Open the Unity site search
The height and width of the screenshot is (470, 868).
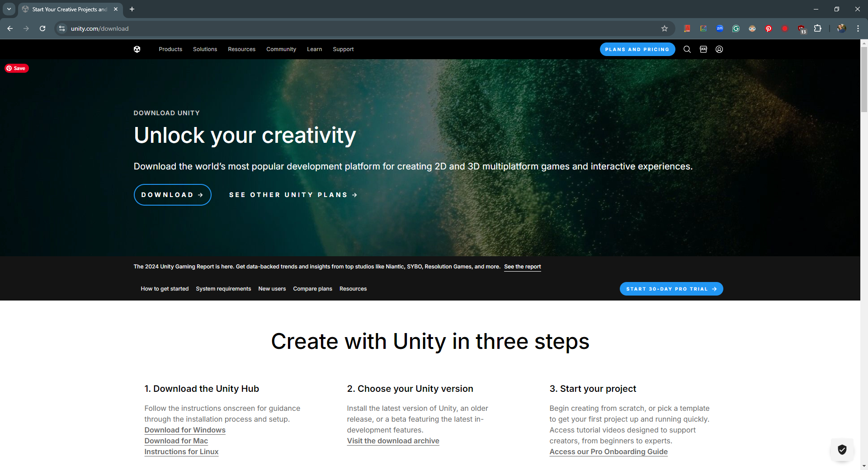pos(687,49)
